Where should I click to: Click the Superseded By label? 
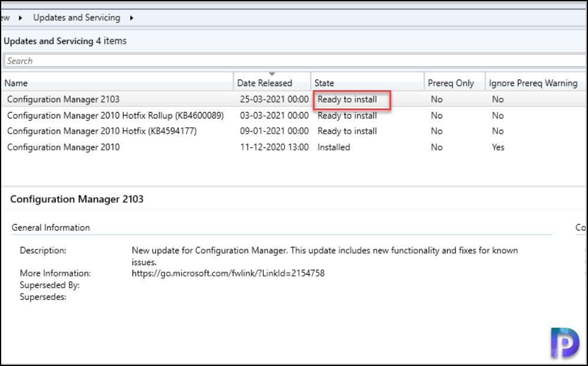click(x=49, y=285)
